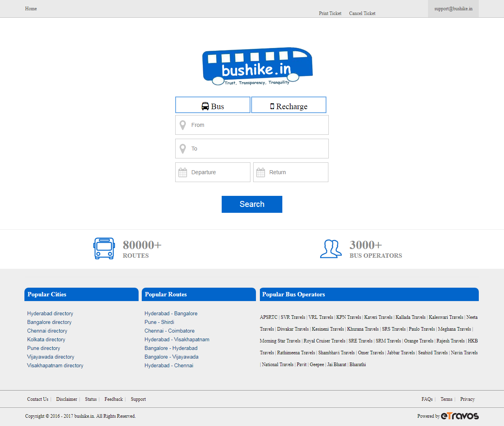The width and height of the screenshot is (504, 426).
Task: Click Disclaimer in footer
Action: coord(67,399)
